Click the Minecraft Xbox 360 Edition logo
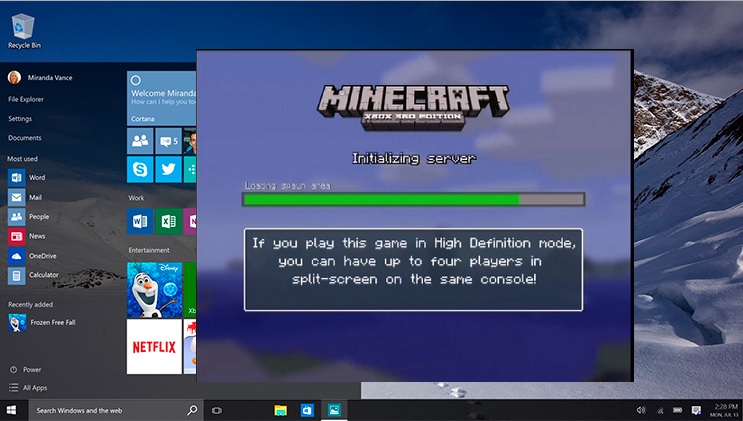Screen dimensions: 743x421 pos(413,108)
